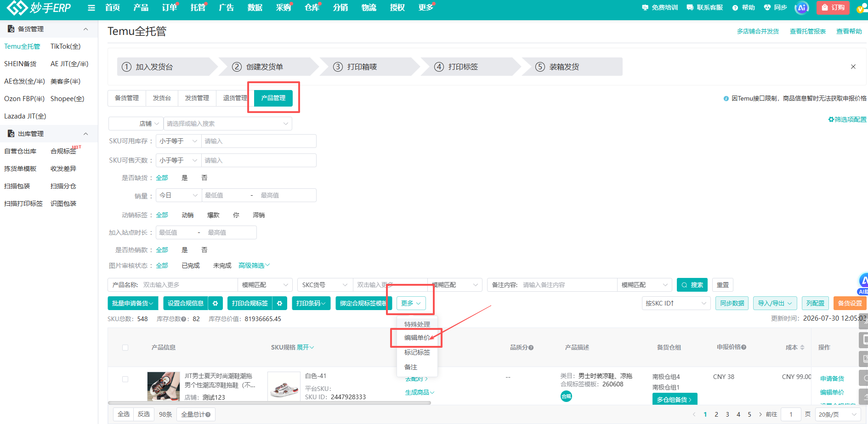Open the 白色-41 SKU thumbnail
The width and height of the screenshot is (868, 424).
point(284,386)
